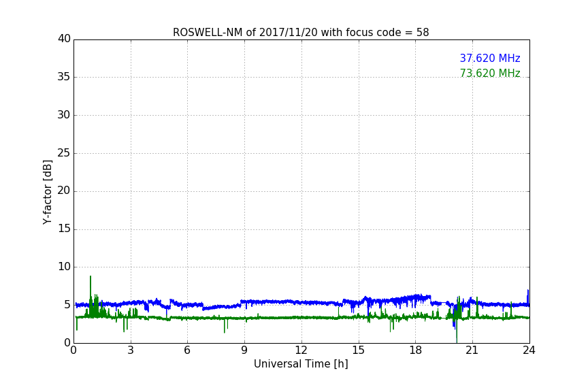Click the x-axis tick label '9'
588x392 pixels.
tap(244, 350)
